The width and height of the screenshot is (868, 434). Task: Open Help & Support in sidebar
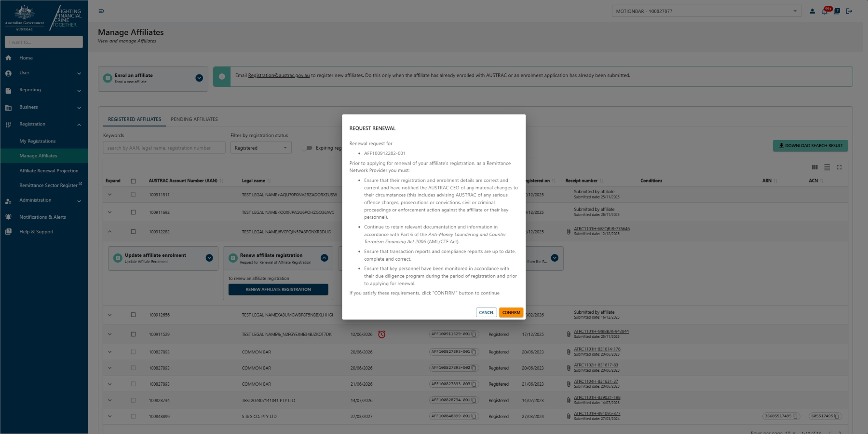[x=36, y=232]
